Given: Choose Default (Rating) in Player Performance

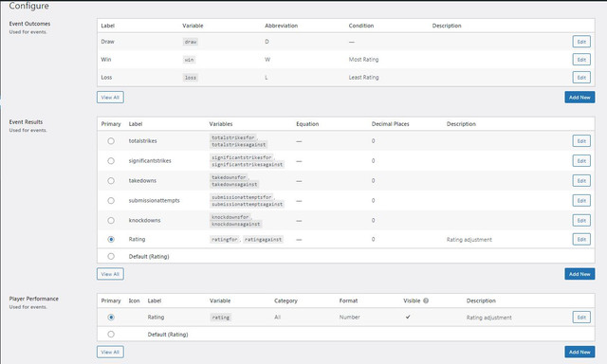Looking at the screenshot, I should pyautogui.click(x=111, y=335).
